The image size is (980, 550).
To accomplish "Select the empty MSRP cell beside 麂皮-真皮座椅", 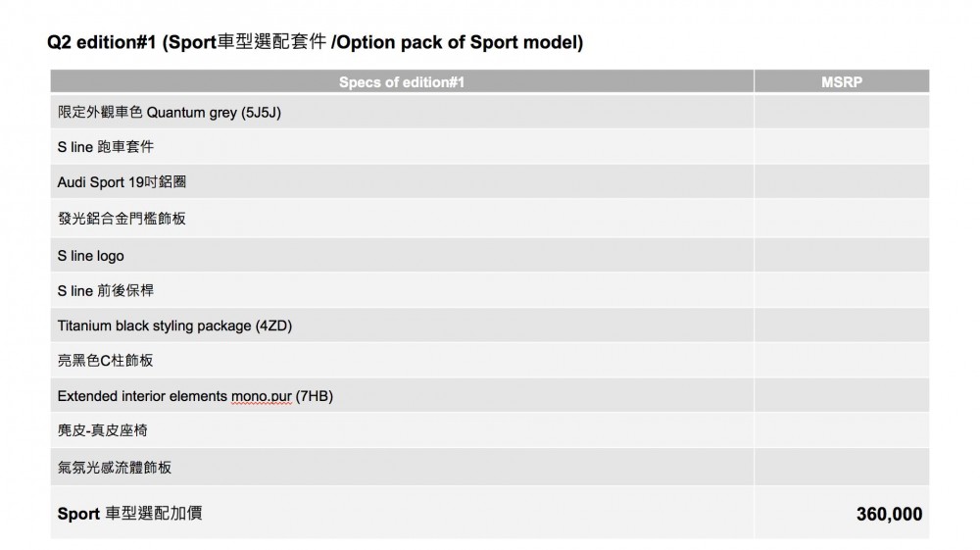I will (841, 431).
